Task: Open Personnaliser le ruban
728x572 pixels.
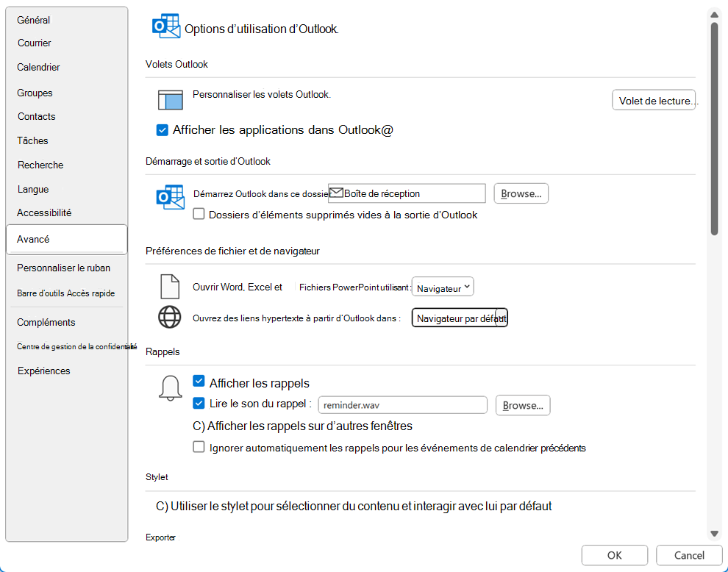Action: [x=63, y=268]
